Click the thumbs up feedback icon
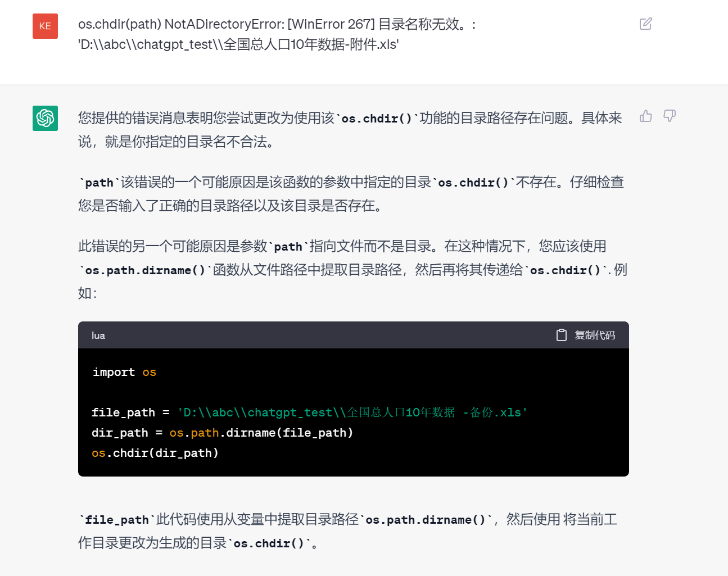The image size is (728, 576). click(x=646, y=116)
